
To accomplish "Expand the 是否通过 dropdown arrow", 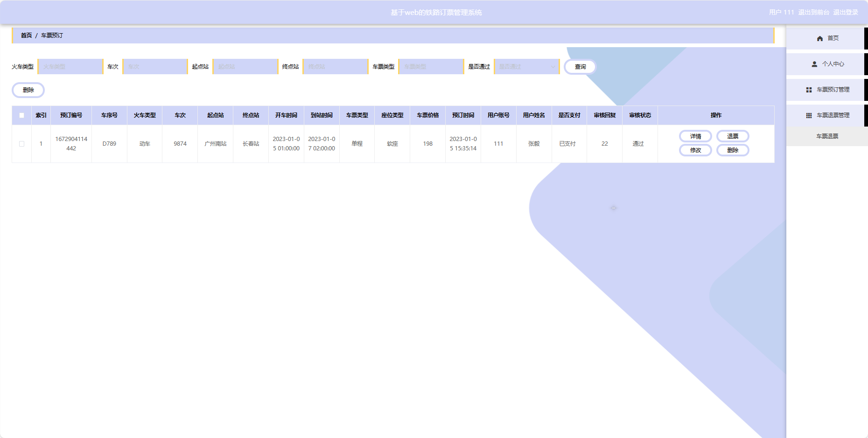I will coord(553,67).
